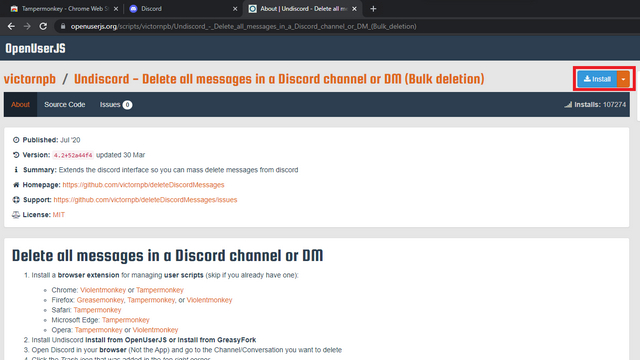
Task: Open the Chrome Violentmonkey link
Action: point(103,290)
